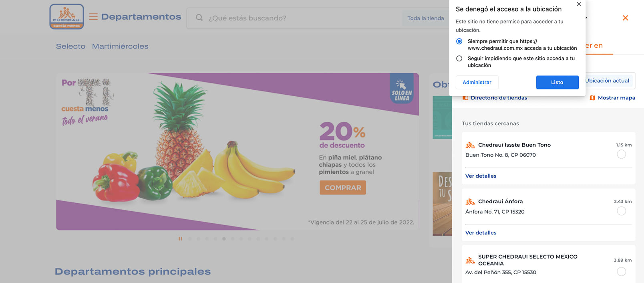Expand Ver detalles for Buen Tono store

(x=481, y=176)
